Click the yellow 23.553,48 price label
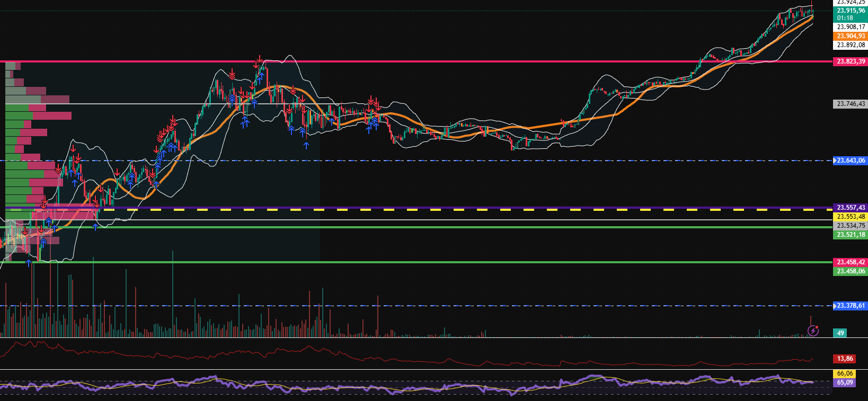Screen dimensions: 868x401 click(851, 217)
